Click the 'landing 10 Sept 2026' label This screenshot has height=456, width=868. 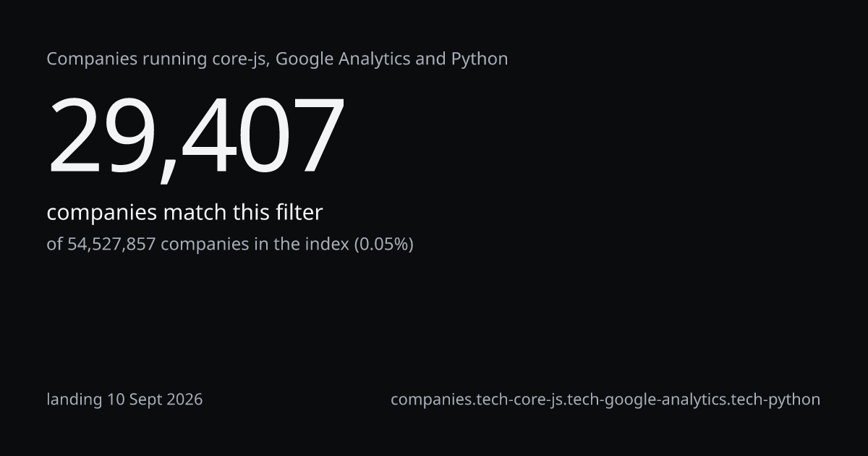click(124, 400)
